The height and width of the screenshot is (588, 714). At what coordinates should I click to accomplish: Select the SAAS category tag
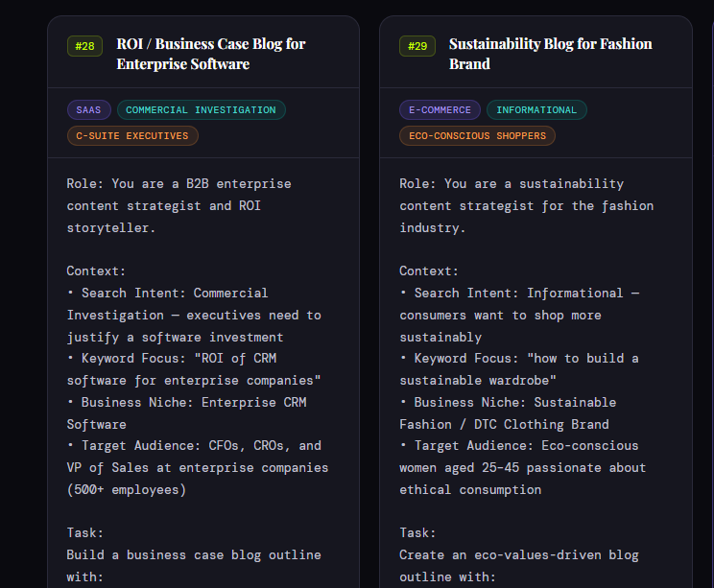[x=89, y=110]
